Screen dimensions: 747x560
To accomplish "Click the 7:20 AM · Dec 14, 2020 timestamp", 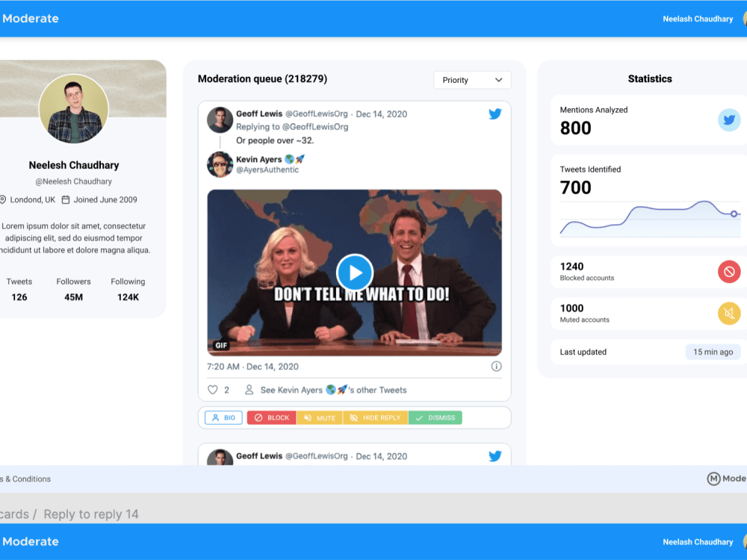I will (x=252, y=367).
